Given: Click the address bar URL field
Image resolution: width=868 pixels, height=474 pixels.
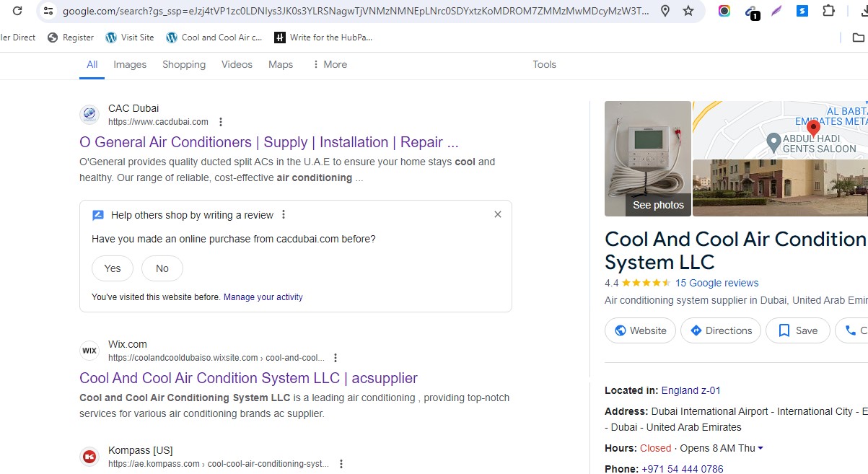Looking at the screenshot, I should 355,11.
